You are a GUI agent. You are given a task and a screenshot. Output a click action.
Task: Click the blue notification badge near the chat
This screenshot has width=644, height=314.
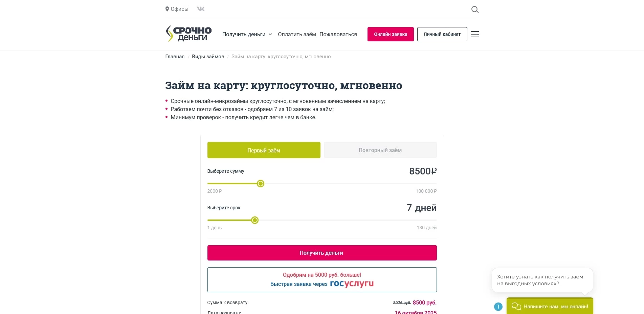pos(498,307)
